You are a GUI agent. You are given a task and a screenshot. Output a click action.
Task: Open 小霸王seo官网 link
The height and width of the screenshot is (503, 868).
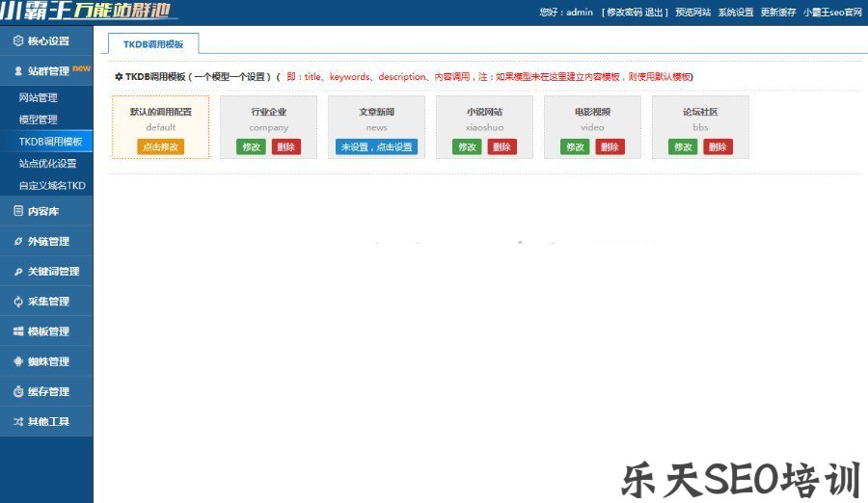click(x=832, y=13)
